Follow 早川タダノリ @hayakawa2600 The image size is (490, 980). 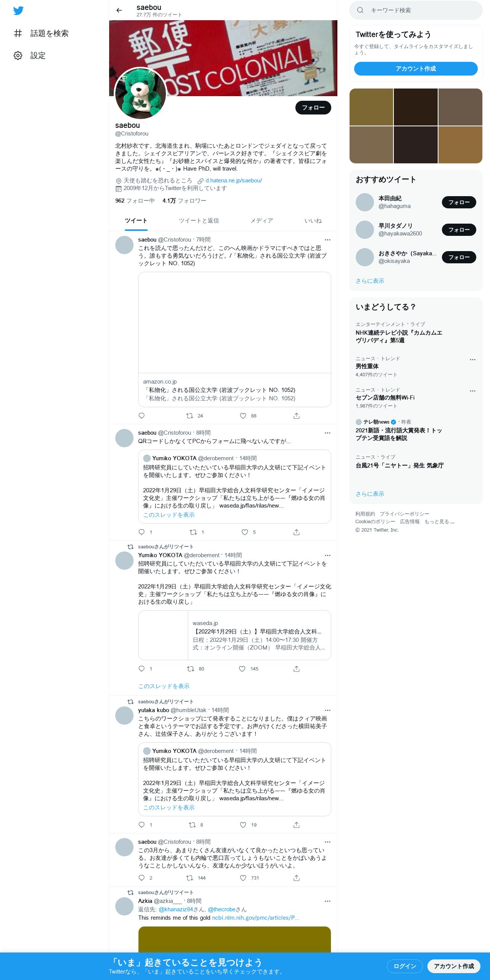tap(459, 230)
